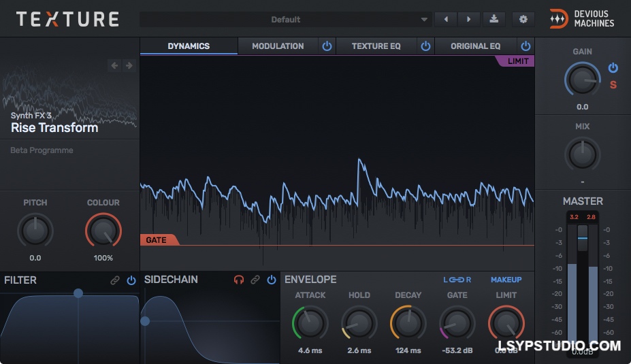
Task: Click the Rise Transform texture name
Action: point(54,128)
